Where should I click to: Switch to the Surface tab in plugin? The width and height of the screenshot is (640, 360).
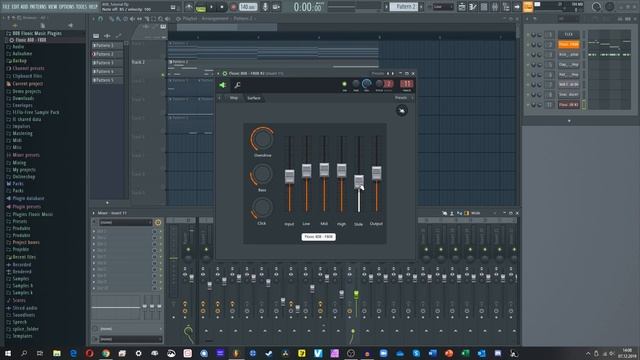[253, 98]
